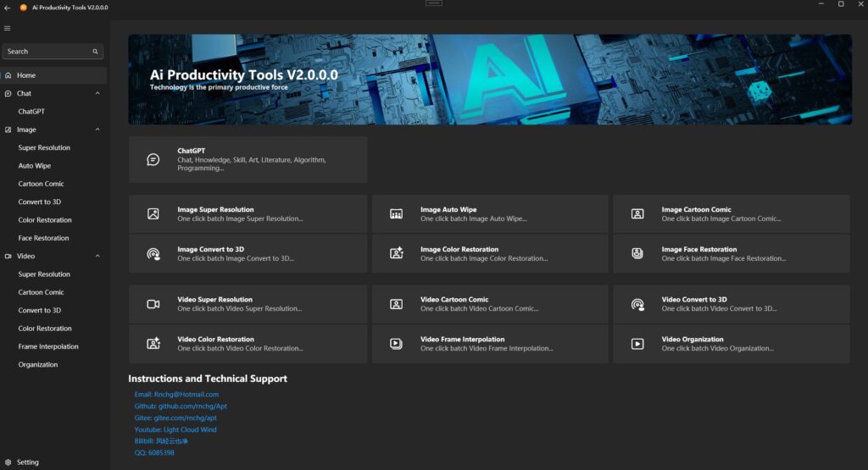Collapse the Video section in sidebar
The image size is (868, 470).
[97, 256]
